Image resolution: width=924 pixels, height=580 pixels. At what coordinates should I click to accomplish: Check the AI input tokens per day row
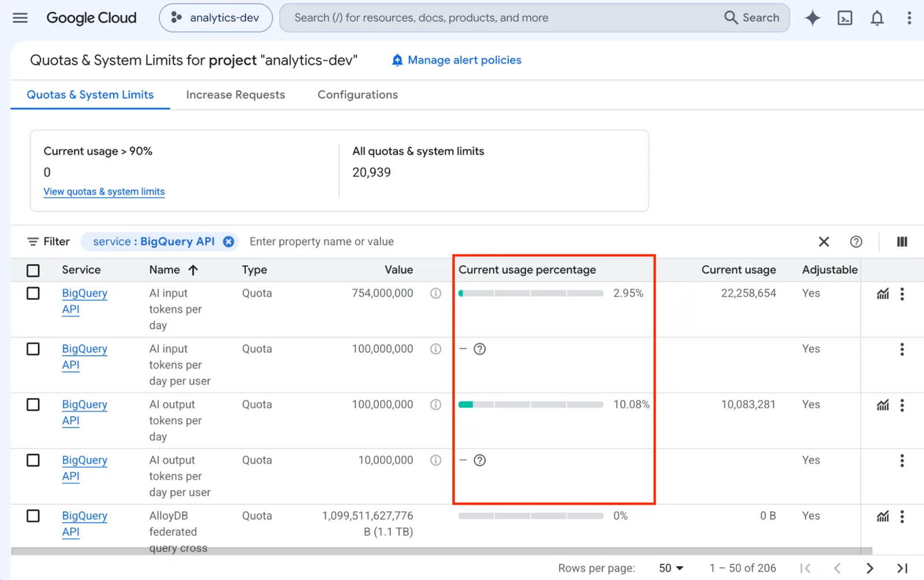(x=33, y=293)
